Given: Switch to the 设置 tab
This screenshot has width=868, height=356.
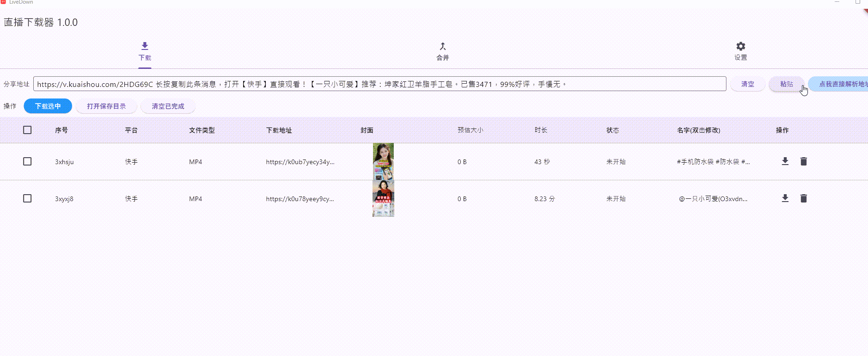Looking at the screenshot, I should [740, 57].
